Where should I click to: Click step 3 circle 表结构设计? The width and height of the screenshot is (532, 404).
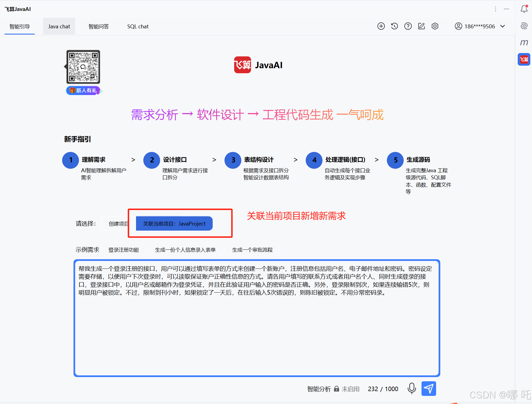[233, 160]
